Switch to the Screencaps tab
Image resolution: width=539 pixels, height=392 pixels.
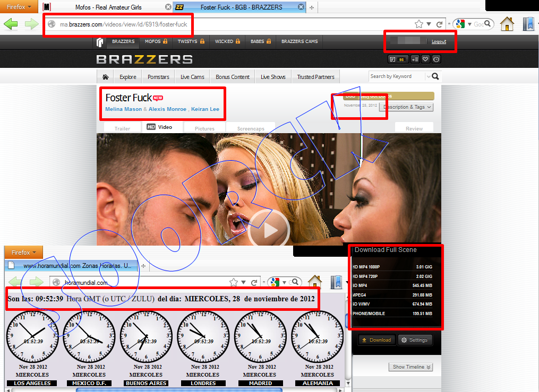(x=251, y=128)
